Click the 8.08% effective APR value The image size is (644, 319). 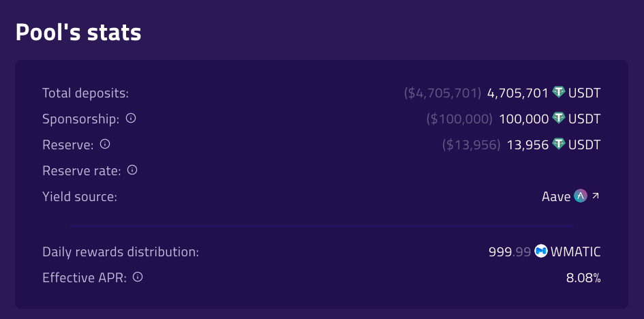pyautogui.click(x=583, y=278)
